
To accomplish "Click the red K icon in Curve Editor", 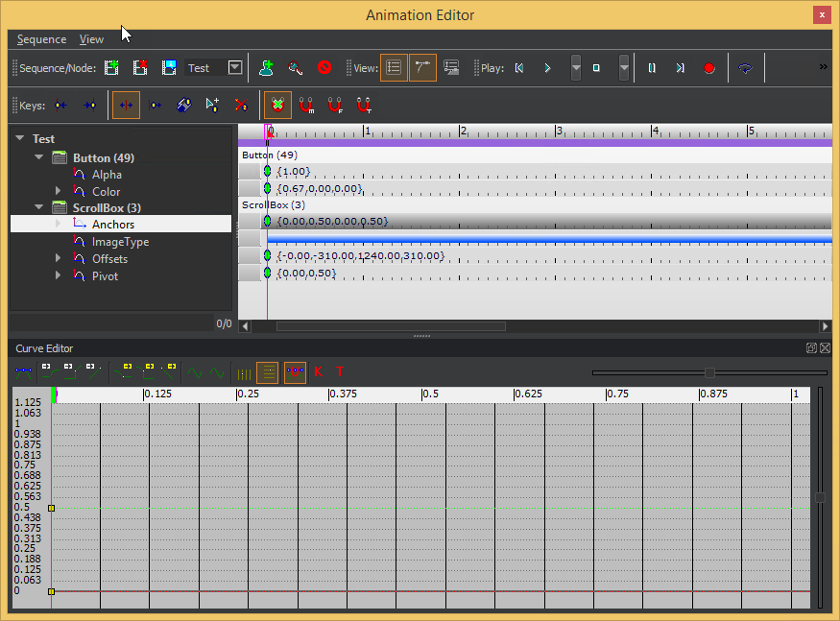I will pyautogui.click(x=318, y=371).
